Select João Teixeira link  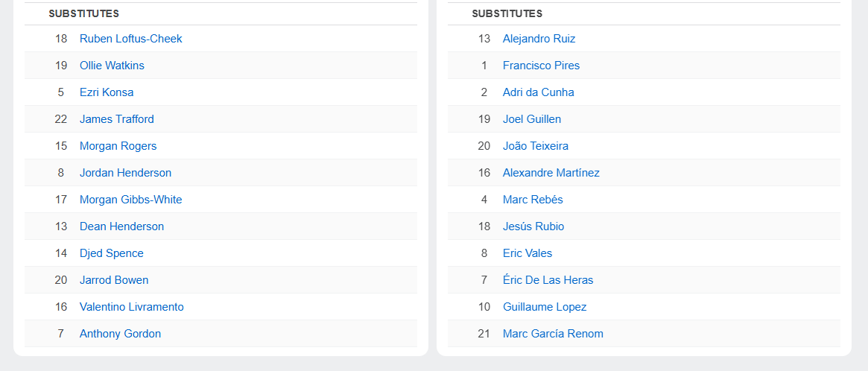pos(535,146)
